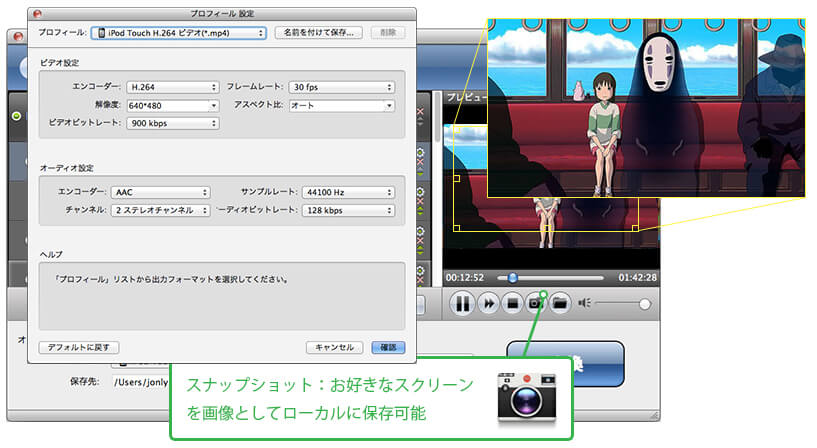The width and height of the screenshot is (817, 448).
Task: Open the frame rate 30 fps dropdown
Action: 341,87
